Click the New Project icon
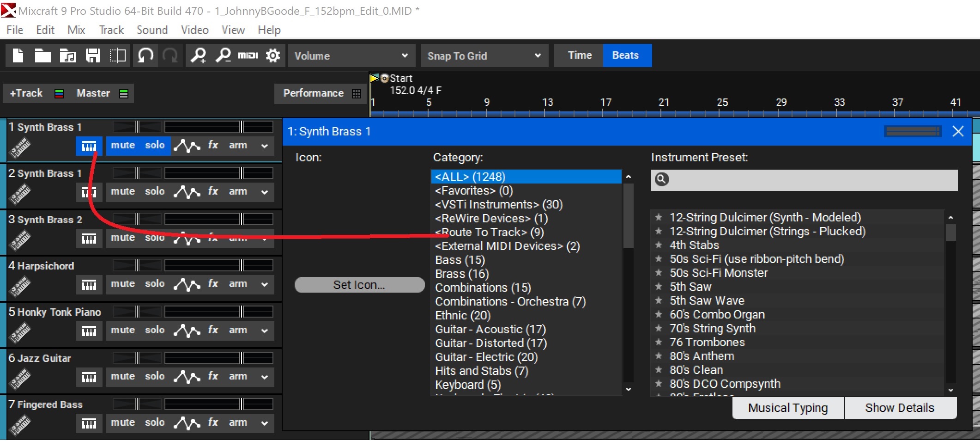Image resolution: width=980 pixels, height=441 pixels. click(18, 55)
